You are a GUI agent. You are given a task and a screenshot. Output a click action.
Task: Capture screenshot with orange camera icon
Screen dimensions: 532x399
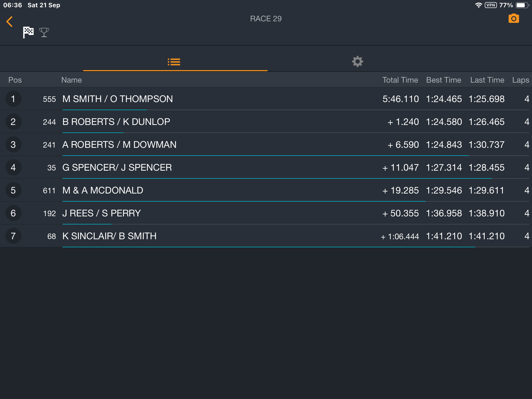tap(514, 18)
